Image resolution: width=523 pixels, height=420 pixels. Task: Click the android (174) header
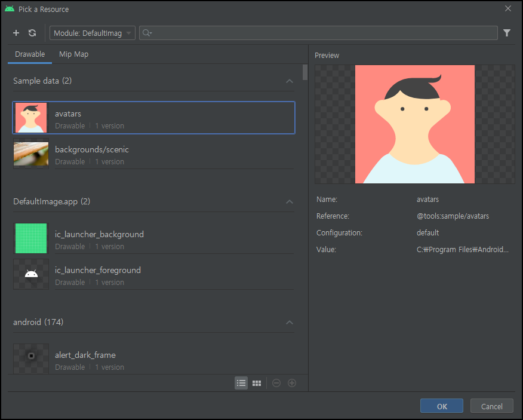click(x=38, y=322)
